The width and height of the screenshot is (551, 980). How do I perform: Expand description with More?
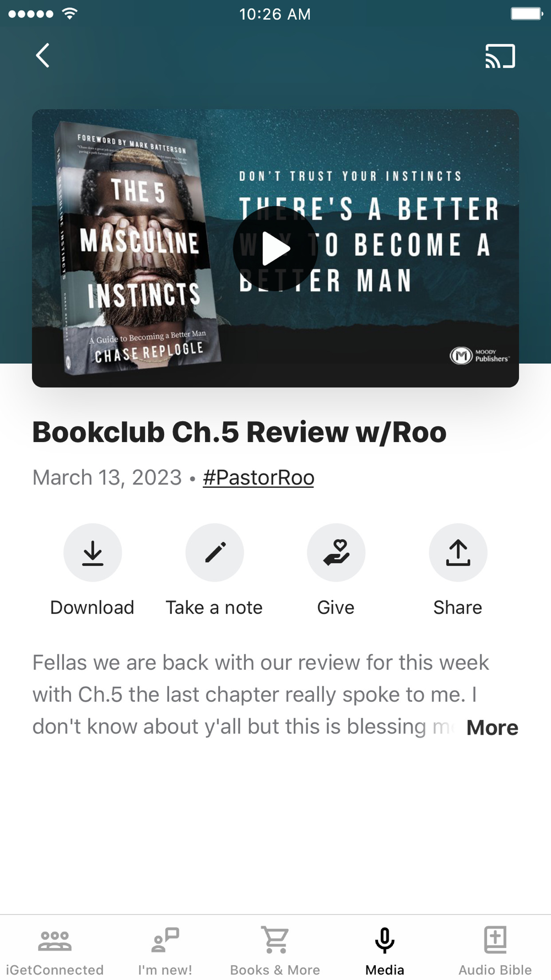492,728
